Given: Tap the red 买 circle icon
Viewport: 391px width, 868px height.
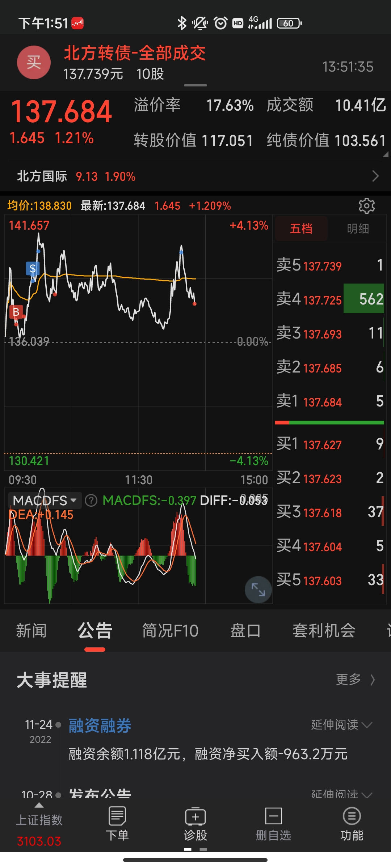Looking at the screenshot, I should pyautogui.click(x=34, y=62).
